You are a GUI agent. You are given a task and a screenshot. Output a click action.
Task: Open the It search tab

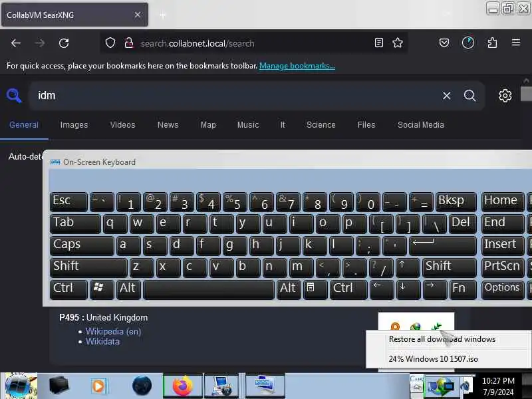click(283, 125)
